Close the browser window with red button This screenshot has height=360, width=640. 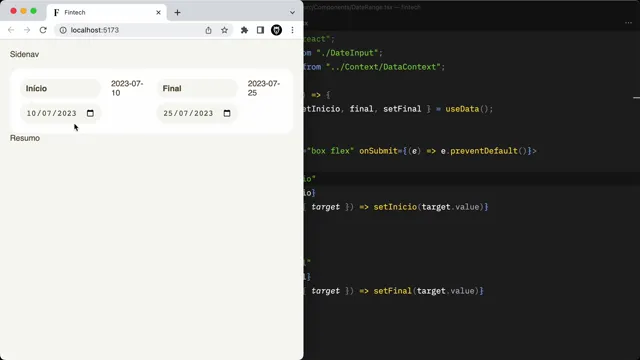13,11
